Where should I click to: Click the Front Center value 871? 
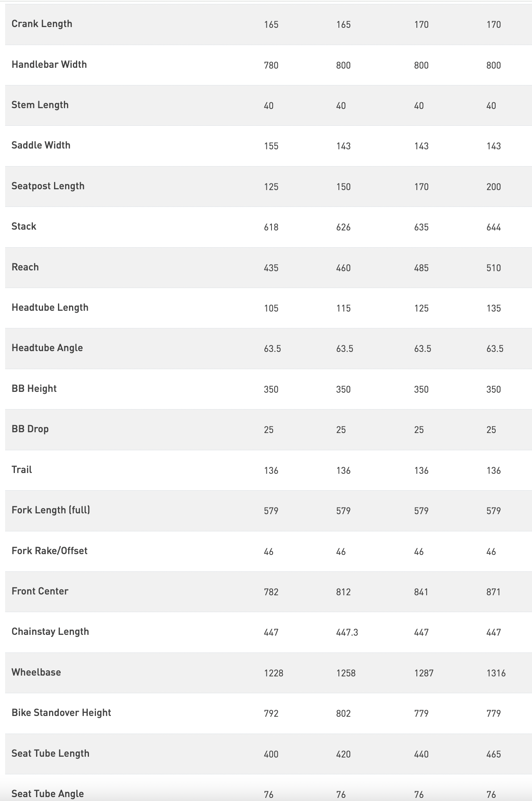pos(494,592)
